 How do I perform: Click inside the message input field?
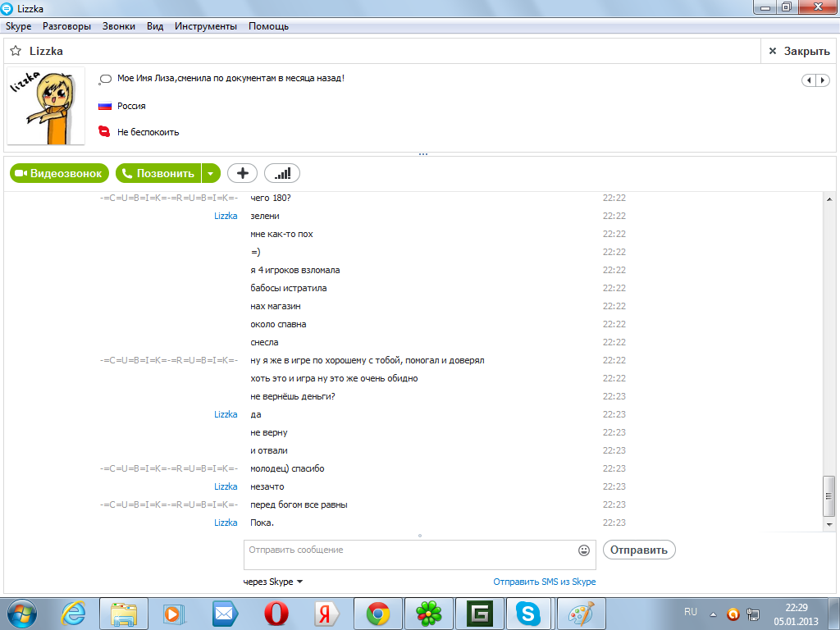(x=410, y=555)
